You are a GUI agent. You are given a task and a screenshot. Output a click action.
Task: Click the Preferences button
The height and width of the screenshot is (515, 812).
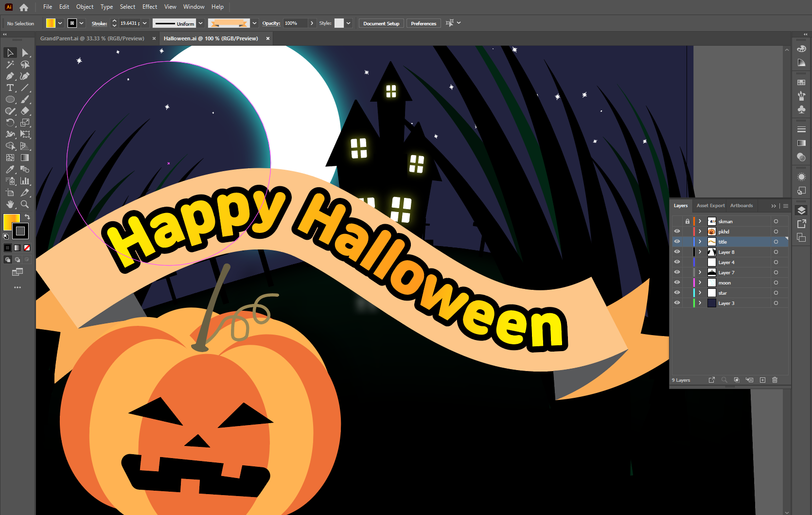tap(424, 23)
